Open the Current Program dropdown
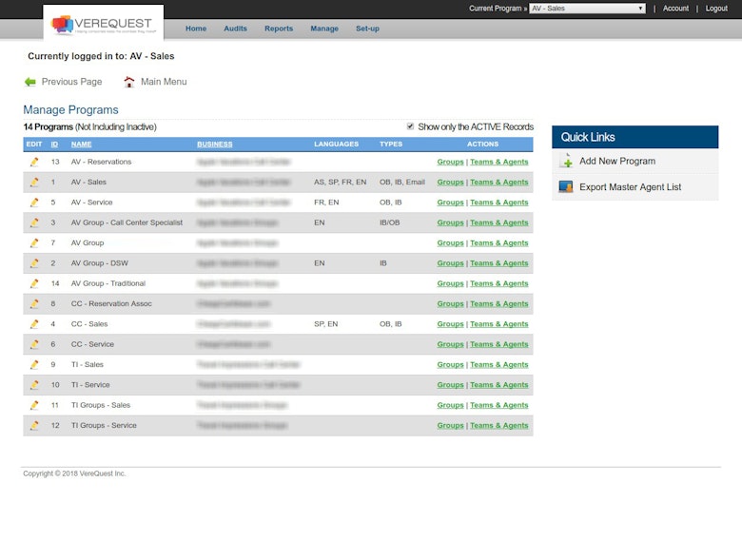 click(587, 9)
